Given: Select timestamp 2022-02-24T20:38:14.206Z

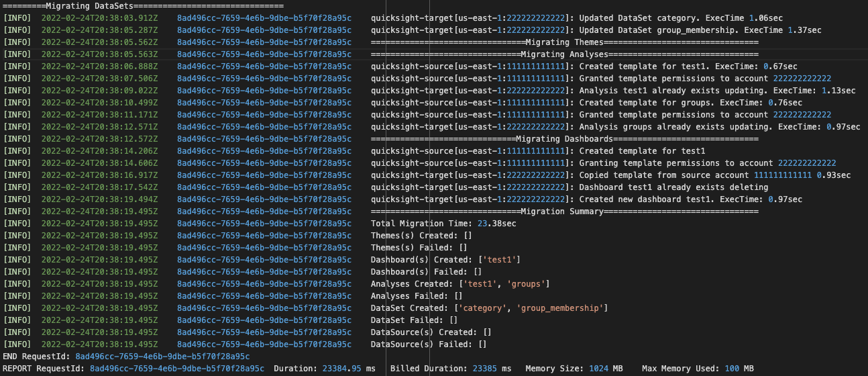Looking at the screenshot, I should pyautogui.click(x=99, y=150).
